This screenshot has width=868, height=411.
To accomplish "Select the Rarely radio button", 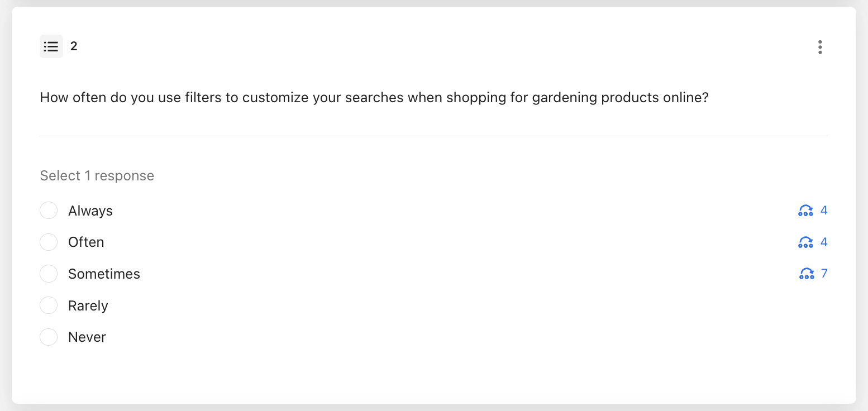I will tap(49, 305).
